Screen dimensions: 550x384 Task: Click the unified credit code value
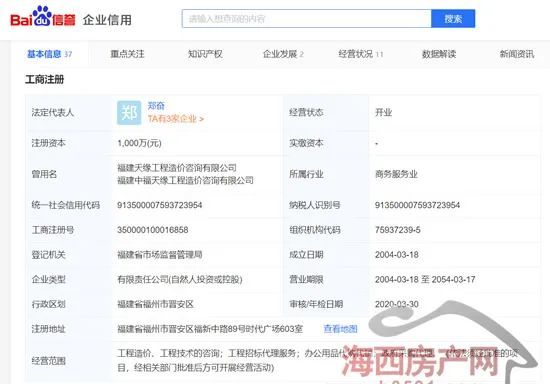160,205
